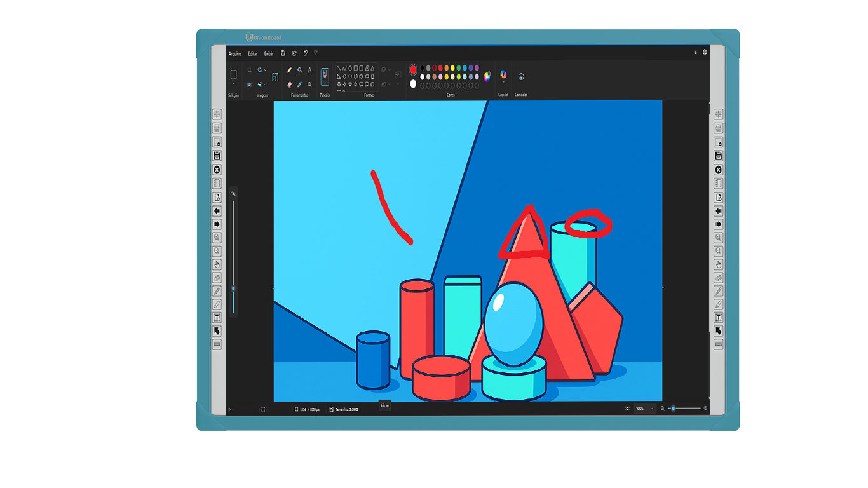Click the brush size vertical slider
Image resolution: width=868 pixels, height=488 pixels.
233,254
